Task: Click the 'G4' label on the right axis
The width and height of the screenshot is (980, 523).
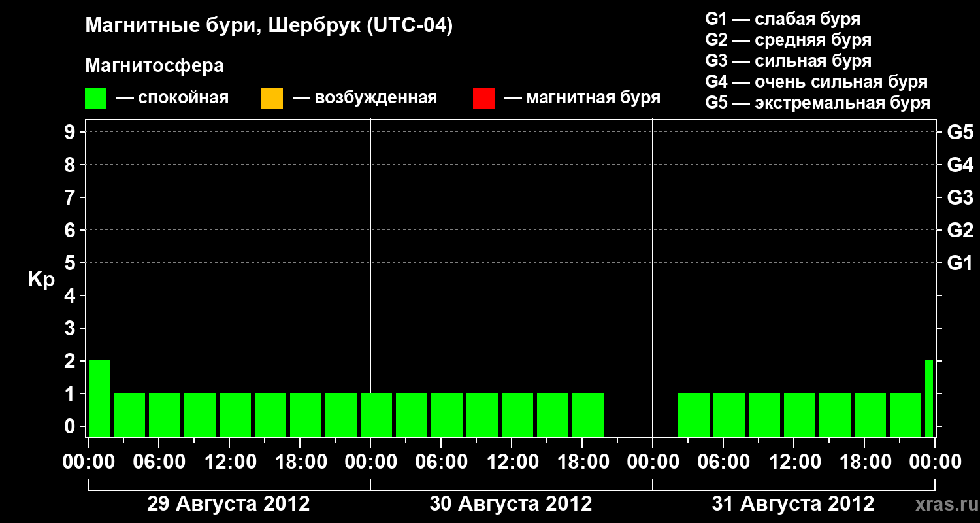Action: click(x=960, y=165)
